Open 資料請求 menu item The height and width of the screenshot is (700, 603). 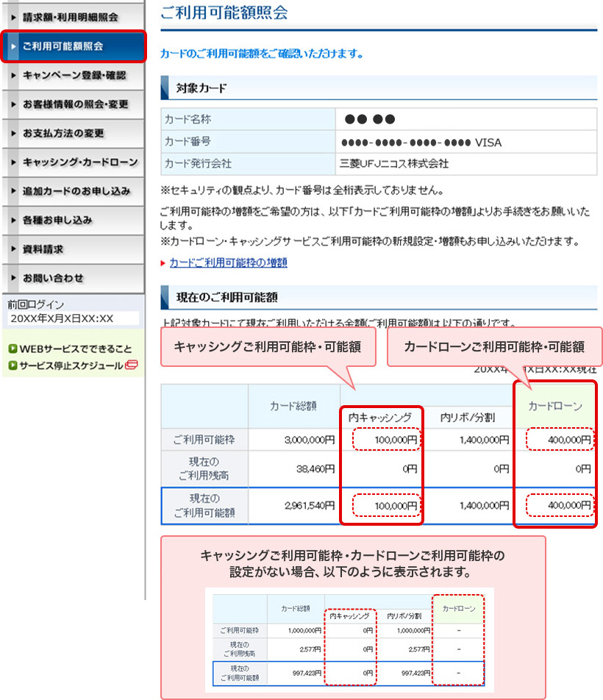click(x=43, y=249)
